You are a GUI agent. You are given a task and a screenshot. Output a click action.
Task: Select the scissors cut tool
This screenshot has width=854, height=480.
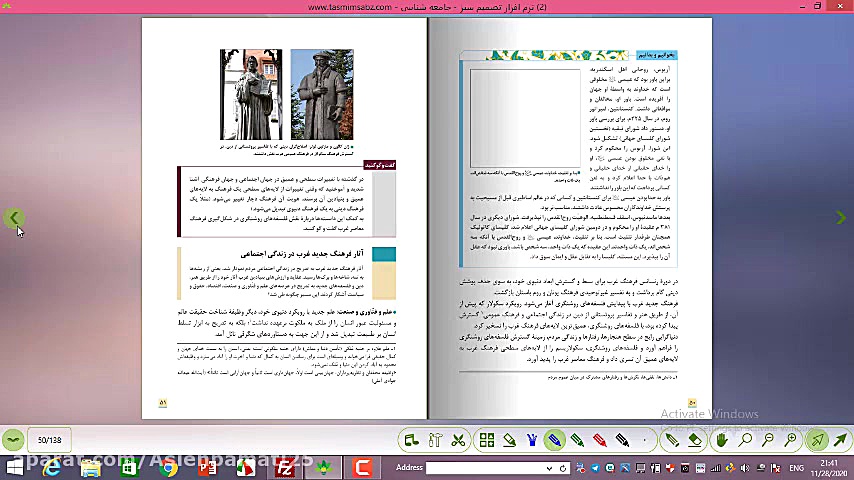[458, 440]
